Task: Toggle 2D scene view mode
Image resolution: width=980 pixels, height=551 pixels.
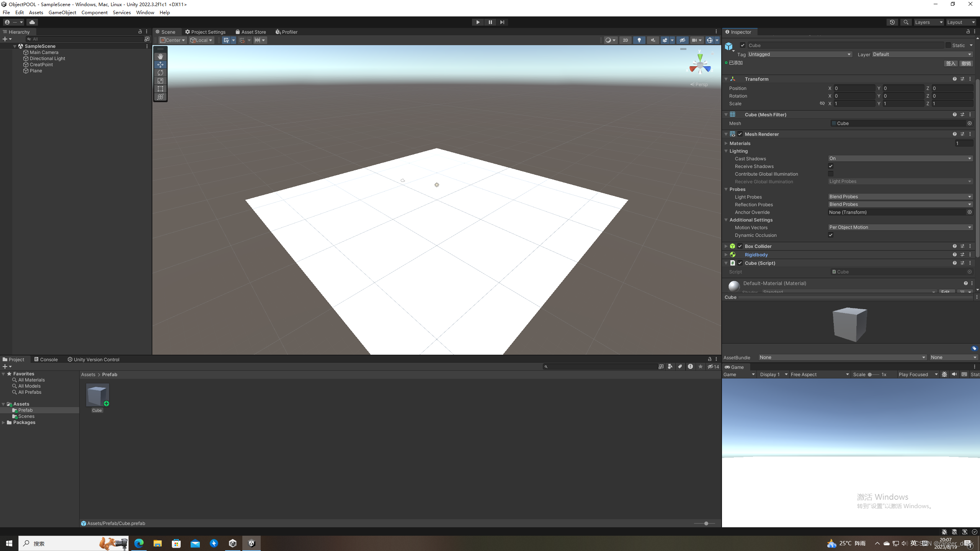Action: [625, 40]
